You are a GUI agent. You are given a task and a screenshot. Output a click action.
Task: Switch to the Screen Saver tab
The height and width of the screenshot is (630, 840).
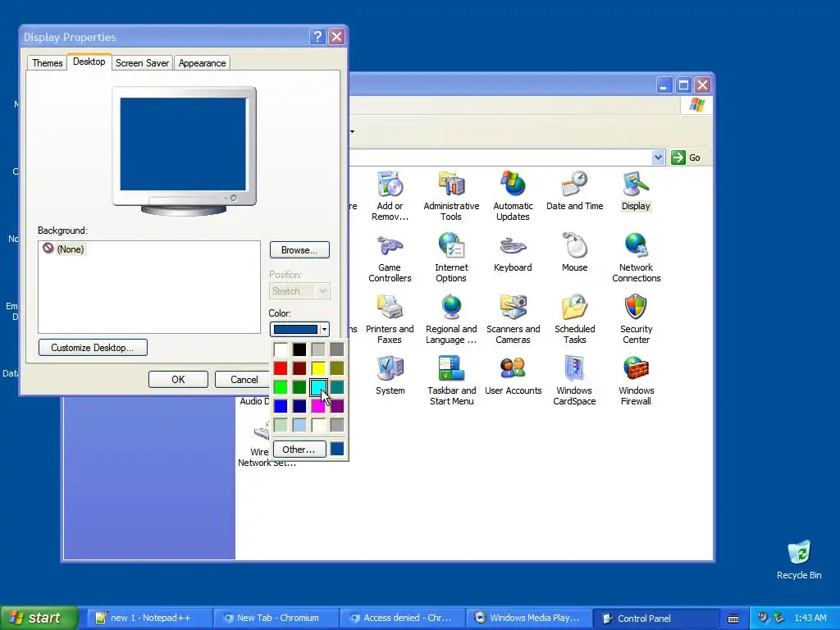142,62
